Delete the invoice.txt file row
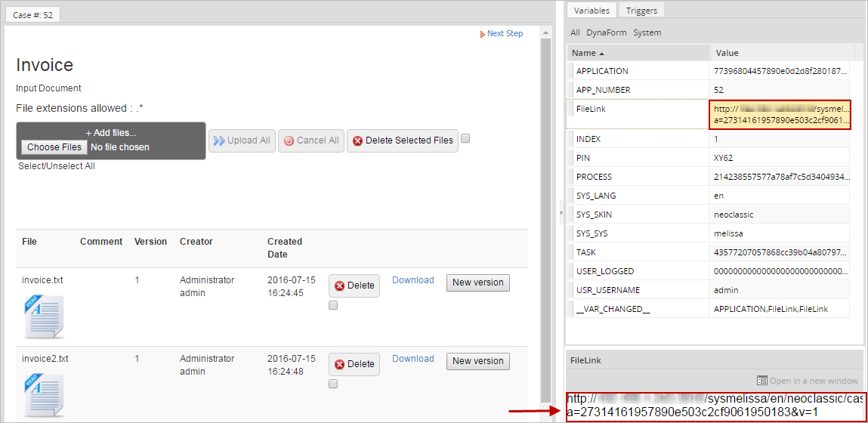 coord(354,286)
